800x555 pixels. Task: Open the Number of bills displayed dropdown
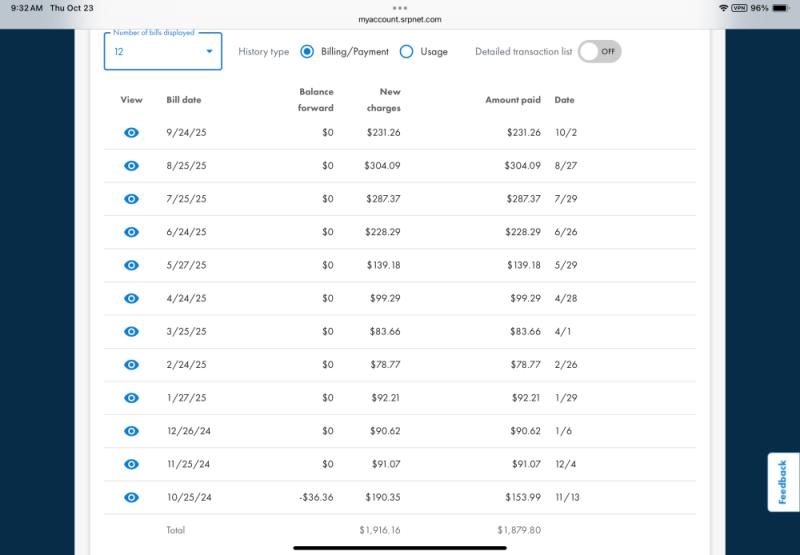(x=163, y=52)
